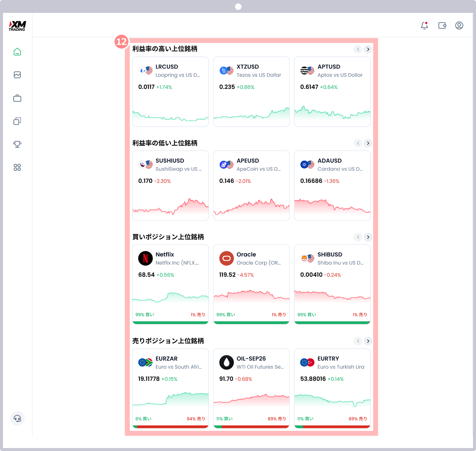Click SHIBUSD's 1% 売り label

360,314
